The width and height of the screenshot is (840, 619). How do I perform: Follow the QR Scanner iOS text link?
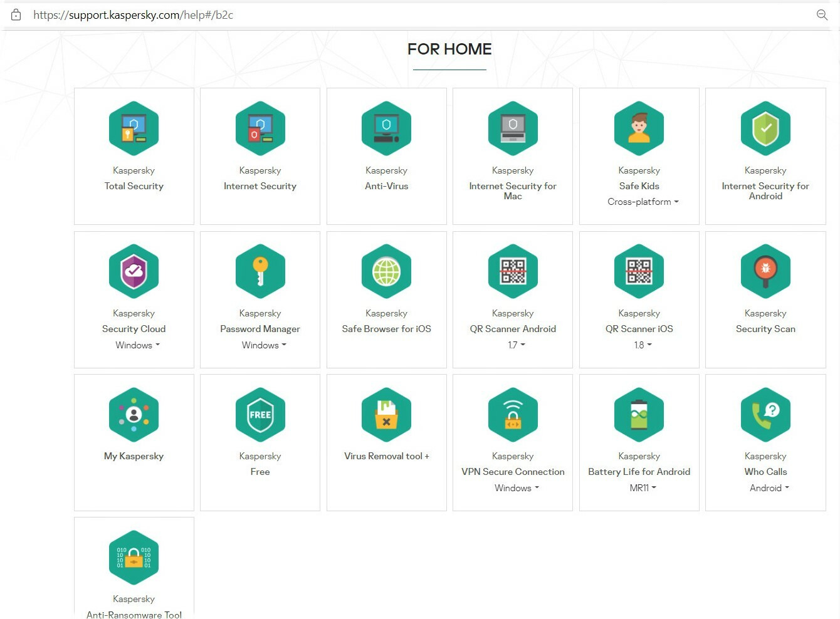point(639,329)
